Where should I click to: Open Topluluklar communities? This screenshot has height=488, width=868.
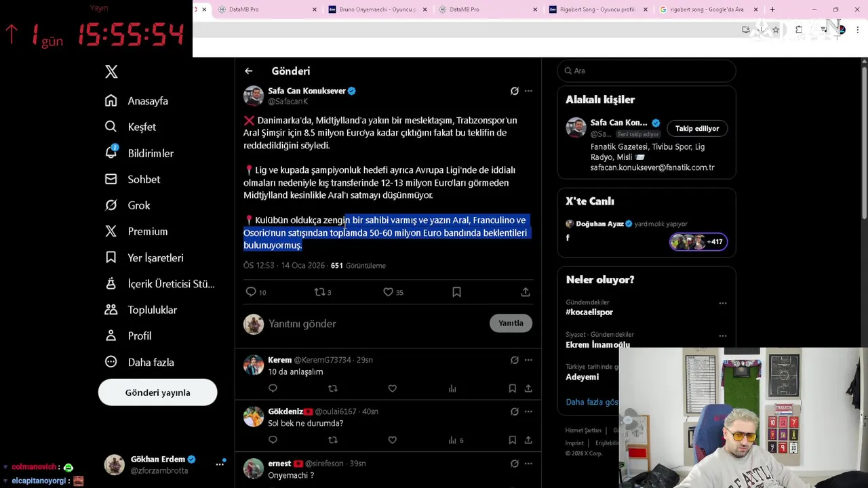click(x=140, y=310)
